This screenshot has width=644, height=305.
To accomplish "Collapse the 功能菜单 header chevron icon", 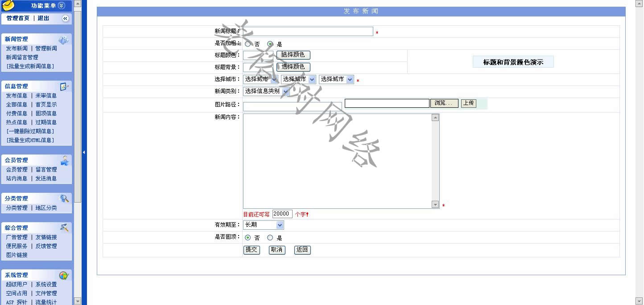I will [x=62, y=6].
